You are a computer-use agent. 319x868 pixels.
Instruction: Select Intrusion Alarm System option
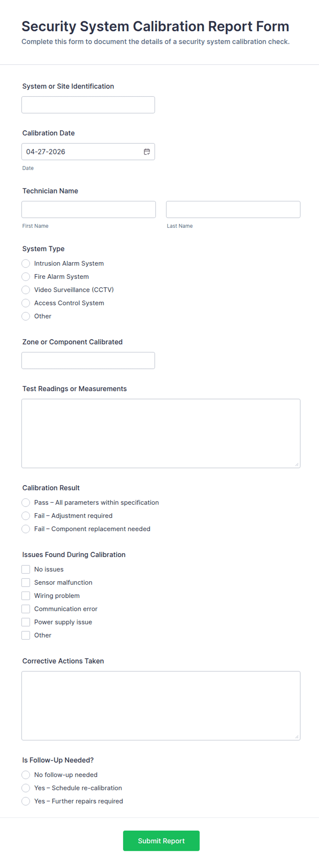coord(26,263)
